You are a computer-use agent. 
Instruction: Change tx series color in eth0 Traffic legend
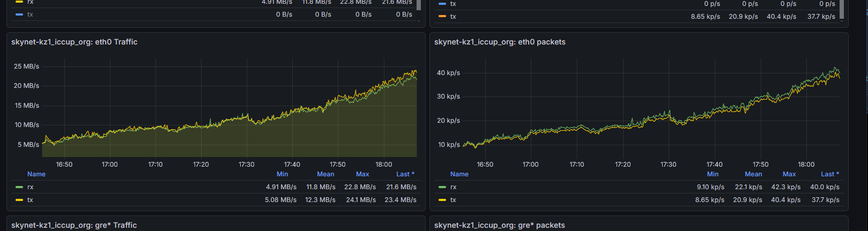click(x=19, y=200)
